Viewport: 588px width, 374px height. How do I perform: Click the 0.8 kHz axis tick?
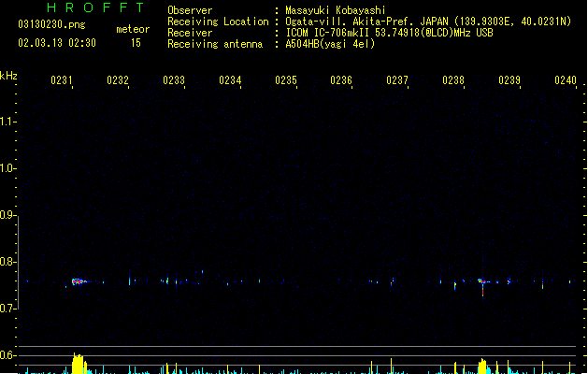[7, 262]
